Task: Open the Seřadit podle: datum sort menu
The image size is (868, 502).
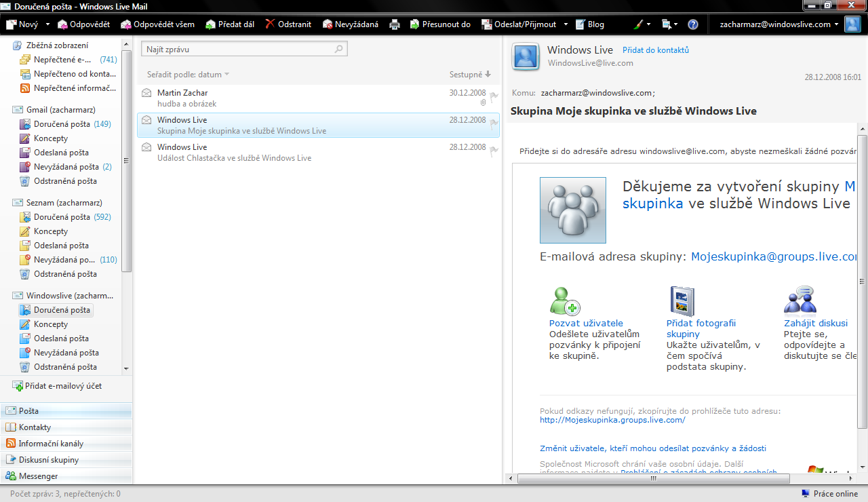Action: [x=188, y=75]
